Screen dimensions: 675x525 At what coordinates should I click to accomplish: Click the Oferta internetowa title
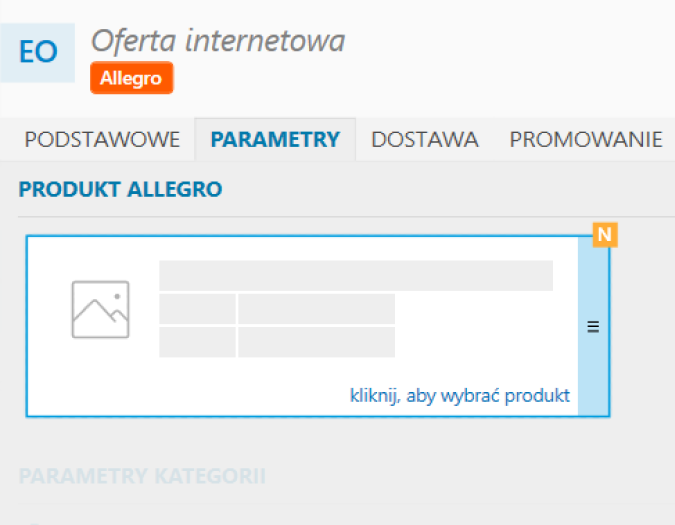(218, 41)
